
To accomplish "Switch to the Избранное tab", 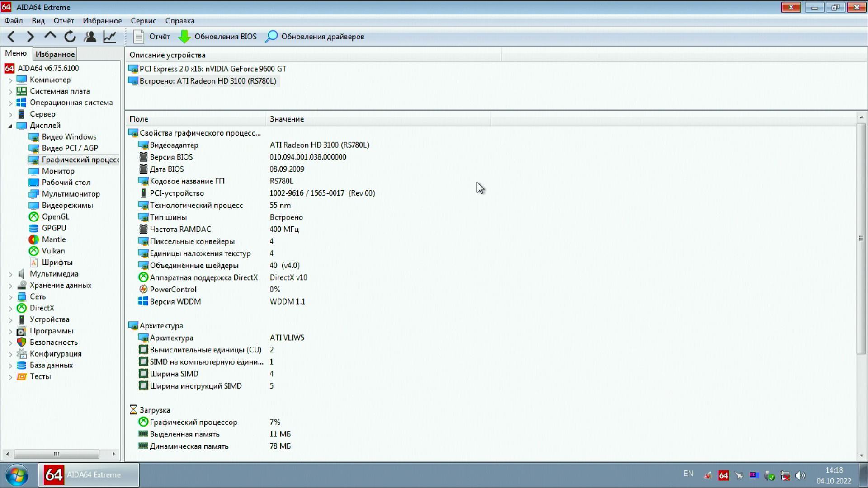I will (x=55, y=54).
